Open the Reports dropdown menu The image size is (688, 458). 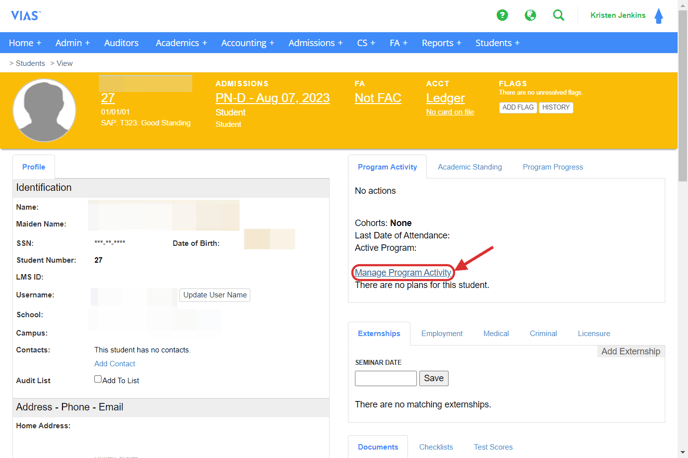click(441, 43)
